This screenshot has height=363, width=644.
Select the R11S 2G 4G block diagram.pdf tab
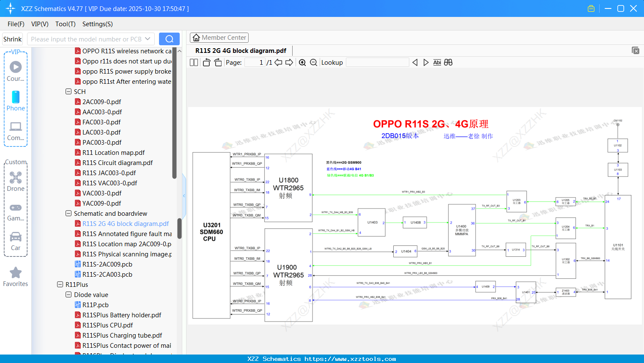[241, 51]
